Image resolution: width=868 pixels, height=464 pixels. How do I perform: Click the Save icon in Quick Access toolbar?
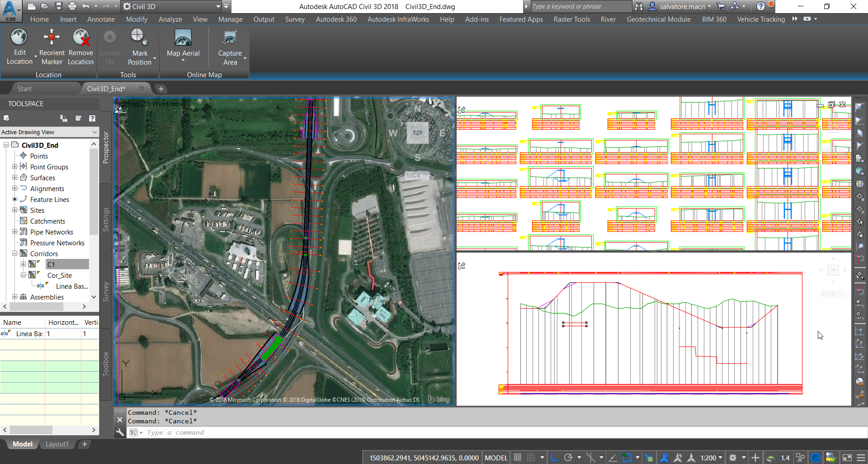59,6
